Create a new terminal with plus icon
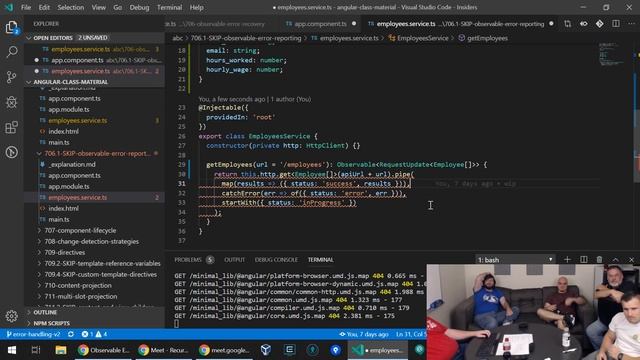 point(567,260)
